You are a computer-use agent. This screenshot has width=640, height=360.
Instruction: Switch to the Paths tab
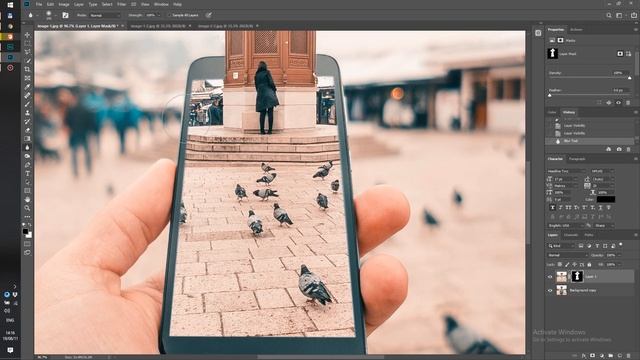(x=589, y=236)
